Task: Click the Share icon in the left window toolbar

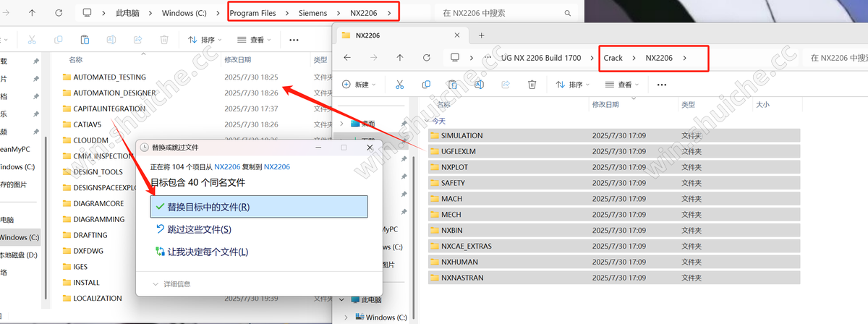Action: tap(138, 40)
